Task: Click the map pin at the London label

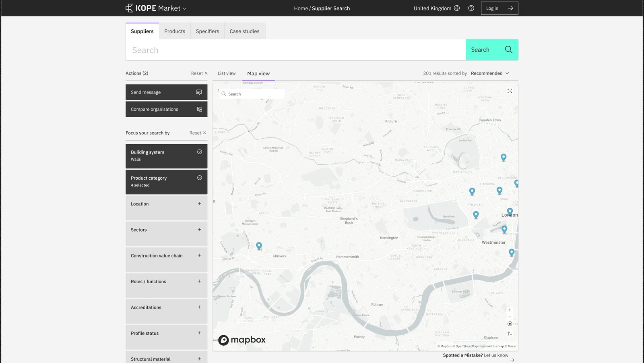Action: (510, 212)
